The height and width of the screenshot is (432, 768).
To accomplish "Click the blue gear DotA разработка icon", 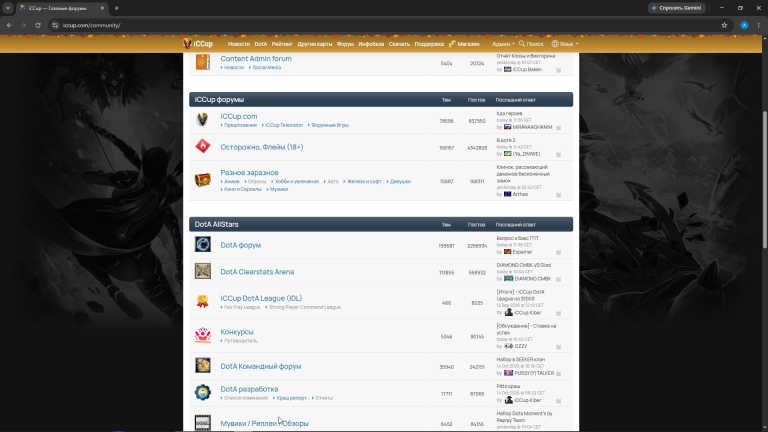I will [203, 392].
